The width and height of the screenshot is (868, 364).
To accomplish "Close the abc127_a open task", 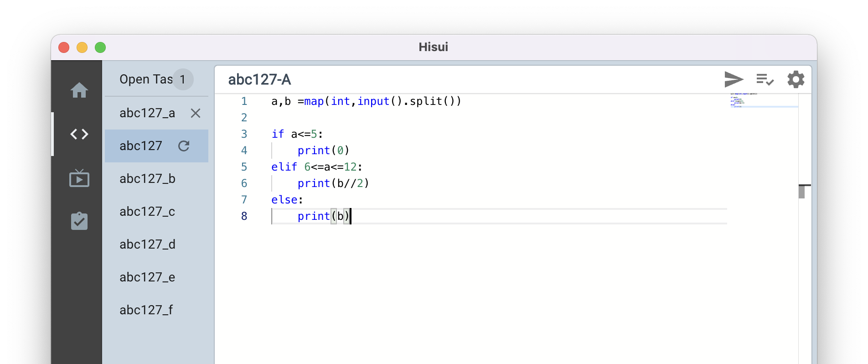I will (196, 113).
